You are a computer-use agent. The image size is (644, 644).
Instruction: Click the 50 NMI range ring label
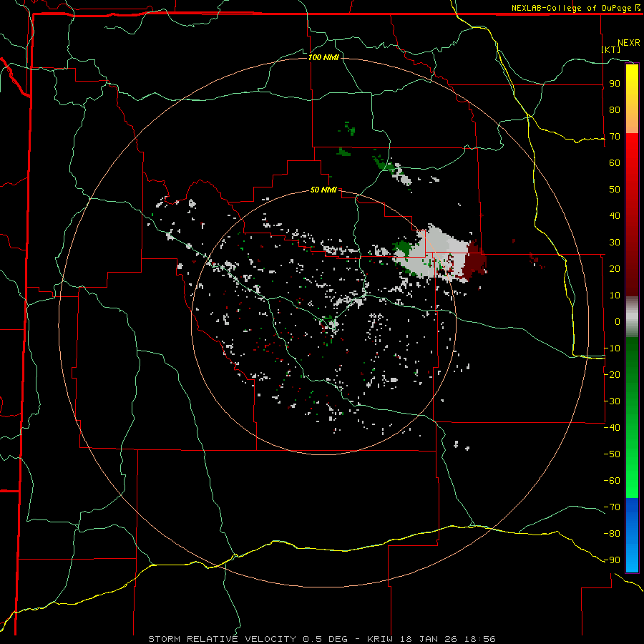point(323,190)
